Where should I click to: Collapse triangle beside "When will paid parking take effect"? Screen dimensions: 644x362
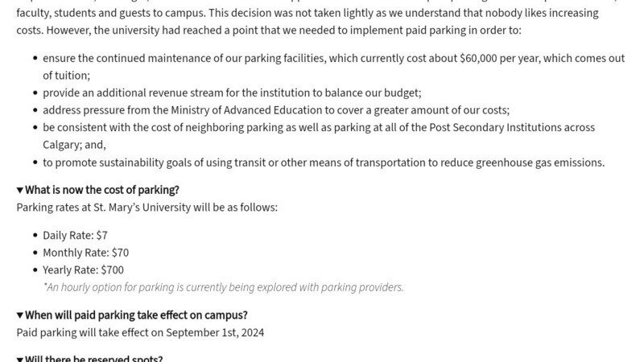20,315
